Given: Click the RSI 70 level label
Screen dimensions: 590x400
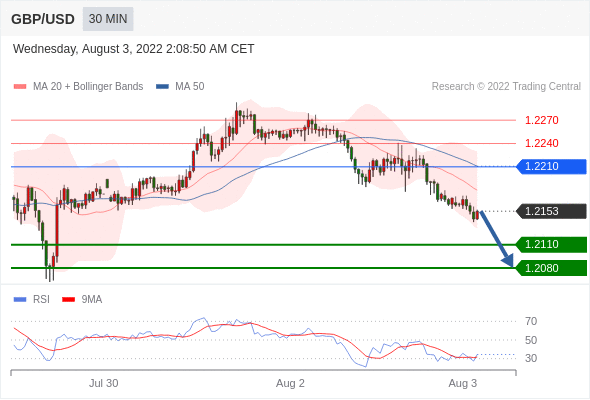Looking at the screenshot, I should (531, 321).
